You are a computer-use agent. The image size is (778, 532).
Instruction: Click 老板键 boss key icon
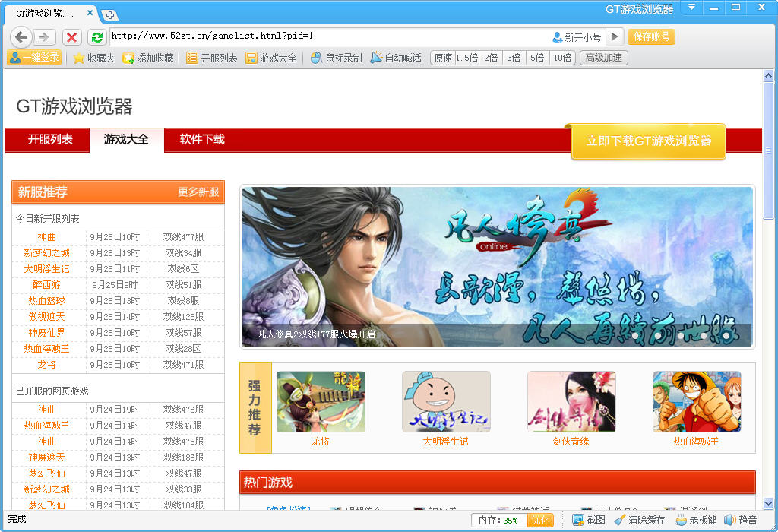pyautogui.click(x=696, y=520)
